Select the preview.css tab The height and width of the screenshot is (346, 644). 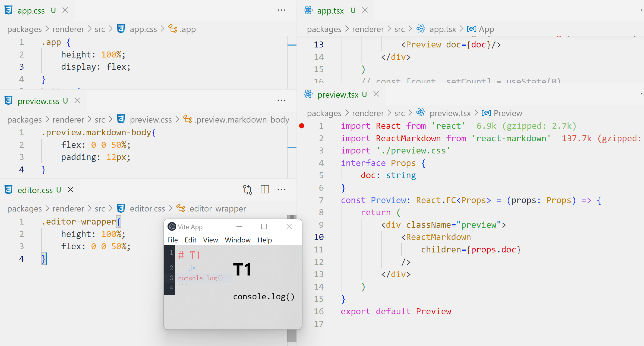point(43,101)
